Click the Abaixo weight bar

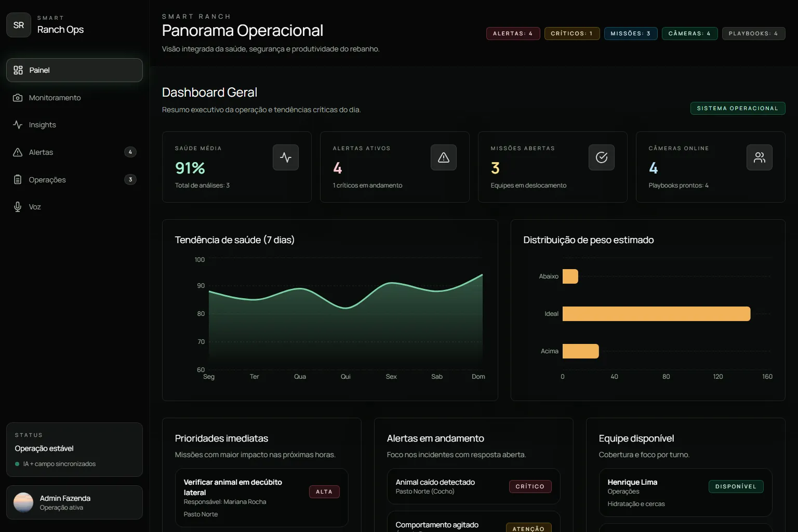(570, 276)
